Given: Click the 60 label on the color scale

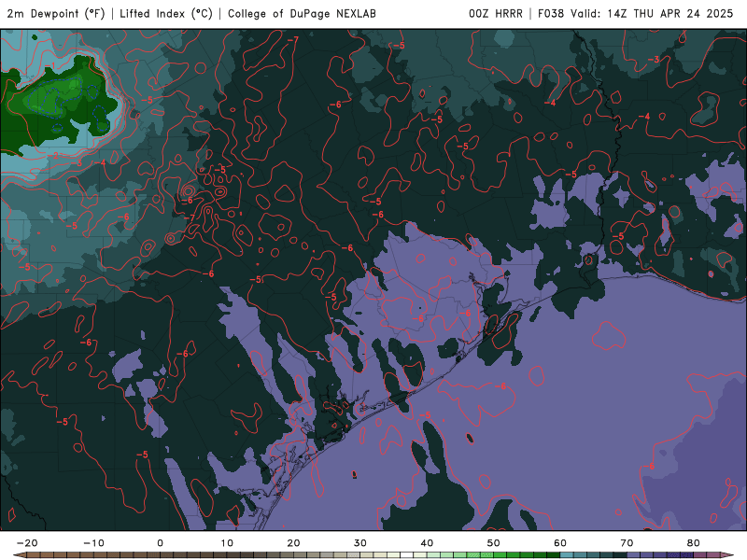Looking at the screenshot, I should tap(560, 543).
